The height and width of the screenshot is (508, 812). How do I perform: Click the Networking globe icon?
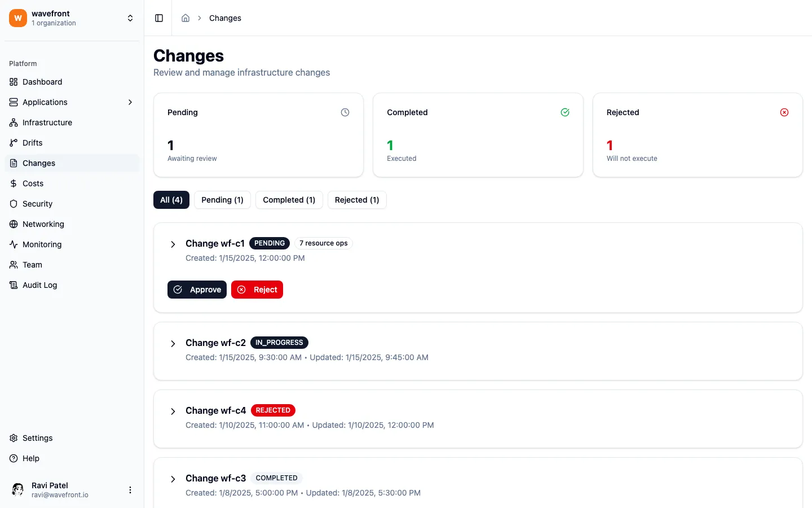(12, 224)
